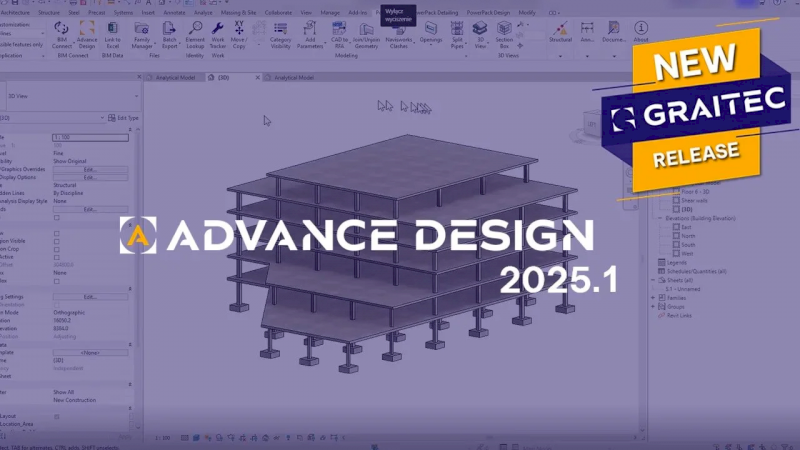Launch the Advance Design ribbon tool
Image resolution: width=800 pixels, height=450 pixels.
(x=87, y=35)
